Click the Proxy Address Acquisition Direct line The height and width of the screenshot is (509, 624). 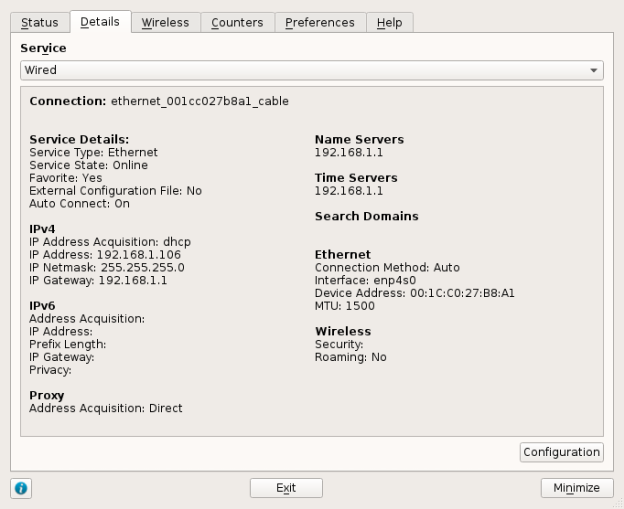[105, 408]
